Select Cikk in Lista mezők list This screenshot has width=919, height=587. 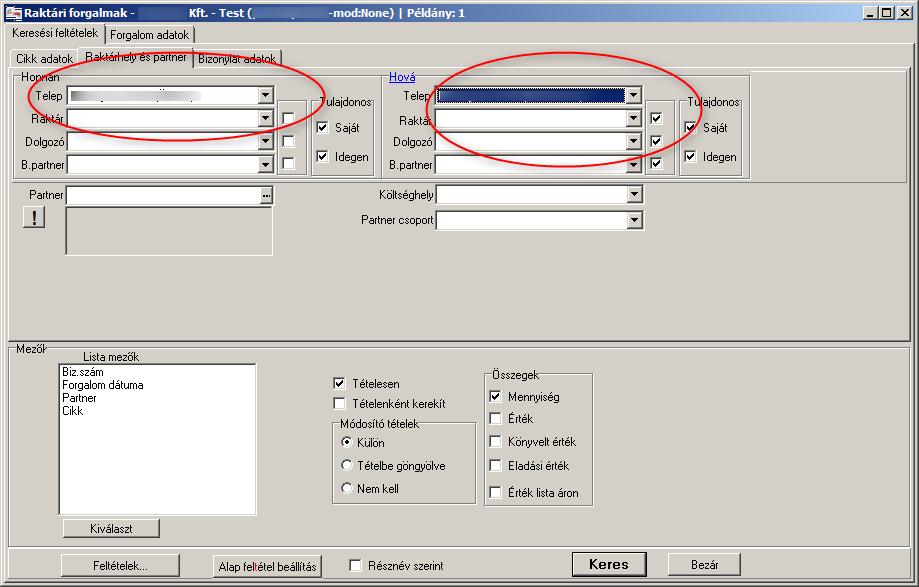click(x=73, y=411)
